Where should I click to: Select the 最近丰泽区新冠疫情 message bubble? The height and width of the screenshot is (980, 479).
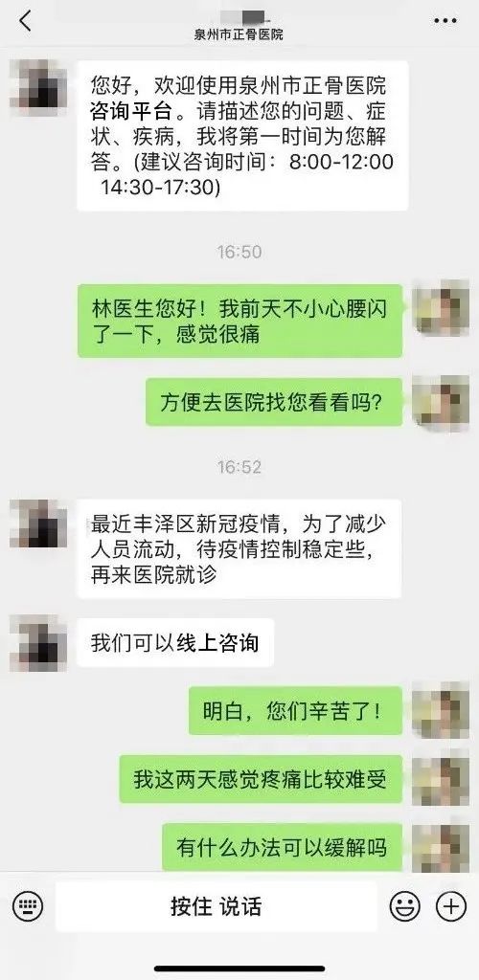pyautogui.click(x=239, y=548)
